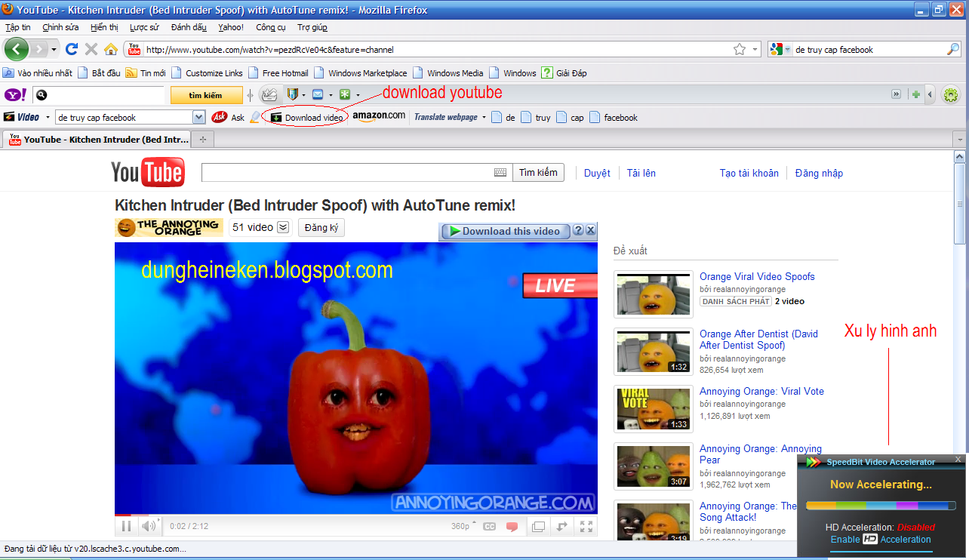969x560 pixels.
Task: Expand video size with the arrows icon
Action: 562,526
